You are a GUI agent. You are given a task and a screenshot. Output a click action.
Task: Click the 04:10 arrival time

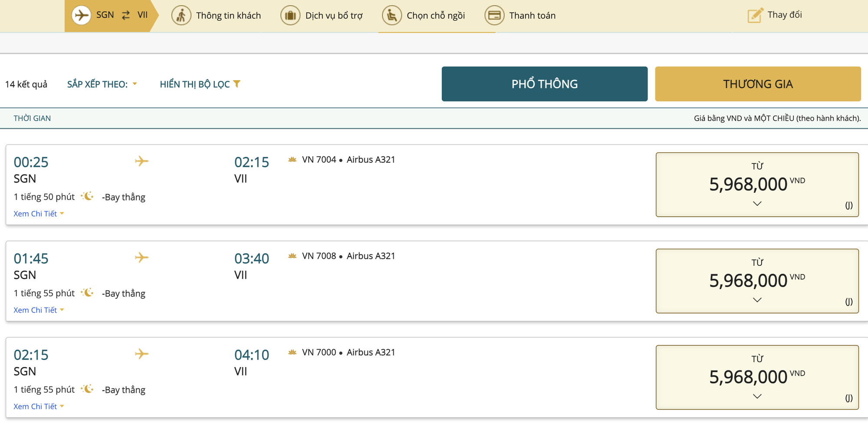coord(252,355)
